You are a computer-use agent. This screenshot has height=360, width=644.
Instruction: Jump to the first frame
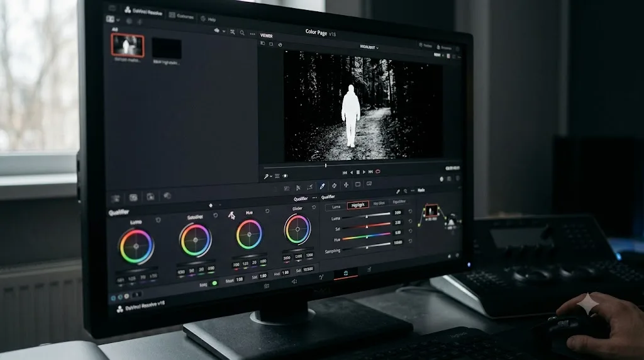(x=345, y=172)
